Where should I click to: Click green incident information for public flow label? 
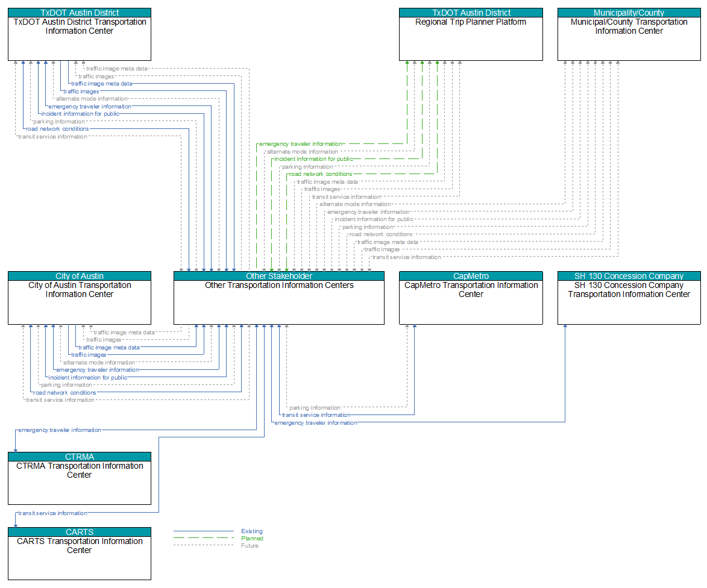click(314, 159)
